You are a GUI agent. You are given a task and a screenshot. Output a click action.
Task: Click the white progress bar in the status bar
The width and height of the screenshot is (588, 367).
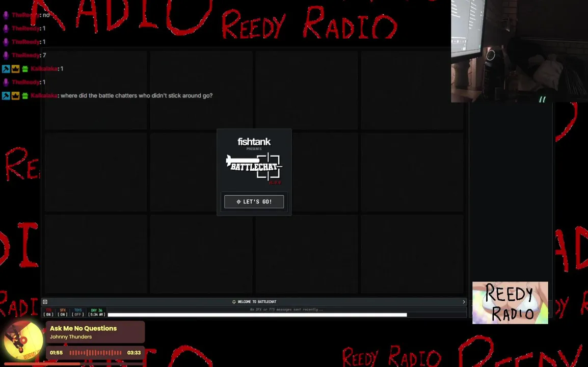pyautogui.click(x=257, y=315)
